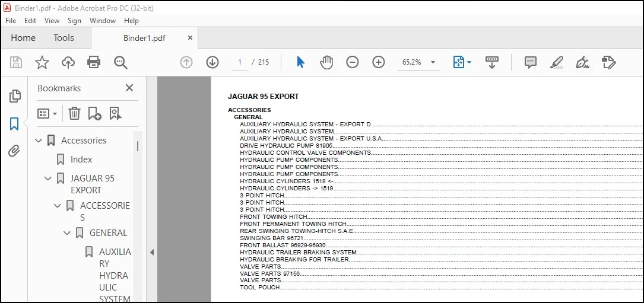Add file to starred with star icon
The height and width of the screenshot is (303, 644).
click(42, 62)
